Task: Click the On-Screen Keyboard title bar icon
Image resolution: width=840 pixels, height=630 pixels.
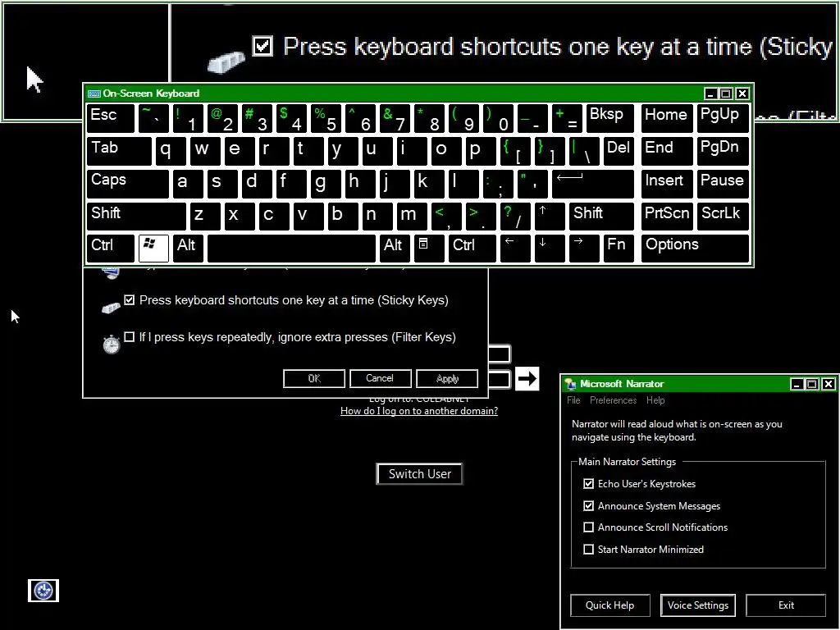Action: click(x=94, y=94)
